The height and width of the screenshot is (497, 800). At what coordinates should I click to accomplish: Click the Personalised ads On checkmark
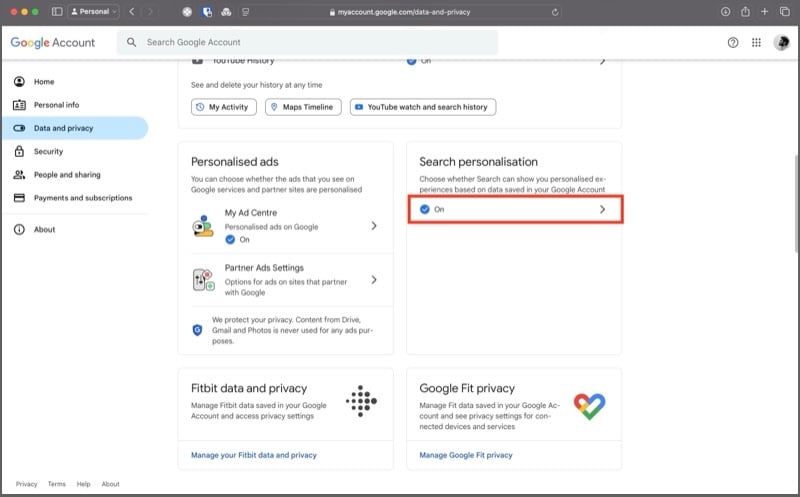[x=230, y=240]
